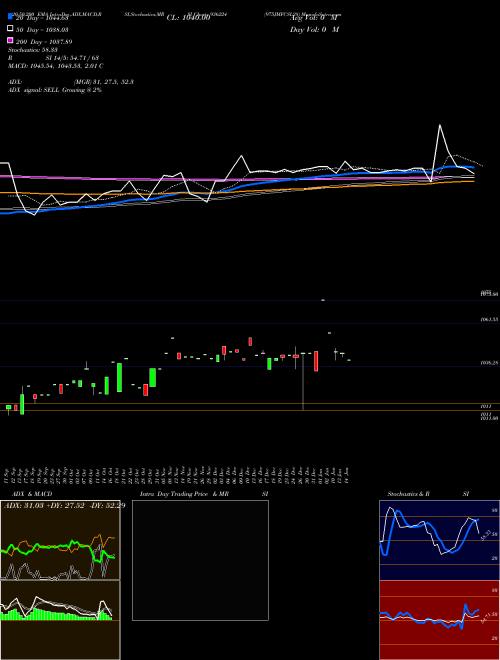The width and height of the screenshot is (500, 660).
Task: Click the large red candle below the 30 Dec price dash
Action: (316, 361)
